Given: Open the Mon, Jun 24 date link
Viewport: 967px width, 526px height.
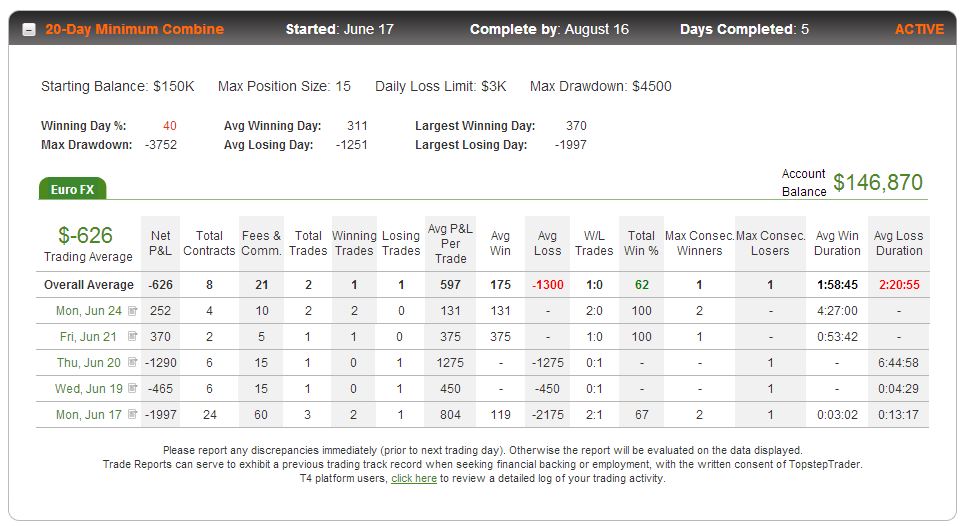Looking at the screenshot, I should (x=89, y=311).
